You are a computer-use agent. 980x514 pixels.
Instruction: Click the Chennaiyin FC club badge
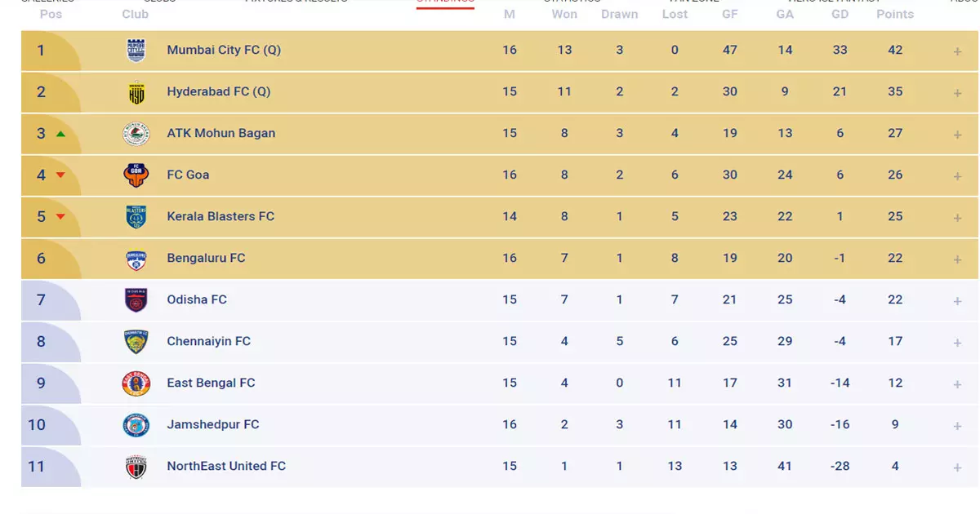(136, 342)
